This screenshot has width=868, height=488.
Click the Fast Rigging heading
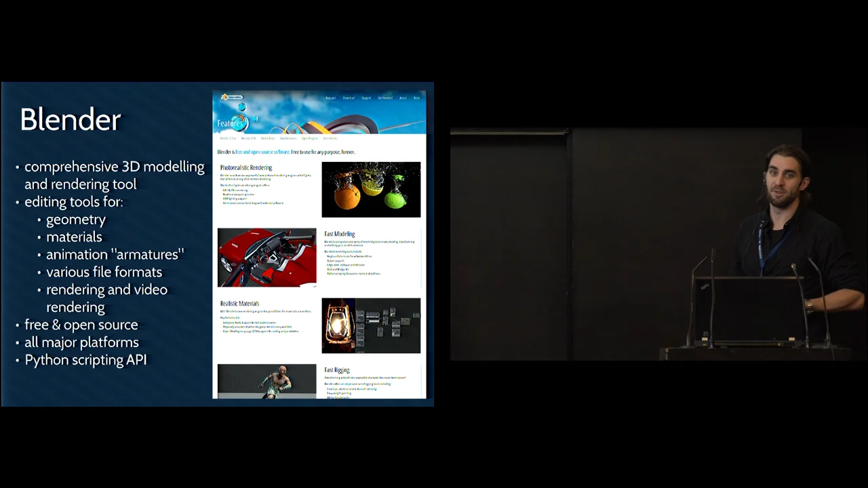click(337, 370)
